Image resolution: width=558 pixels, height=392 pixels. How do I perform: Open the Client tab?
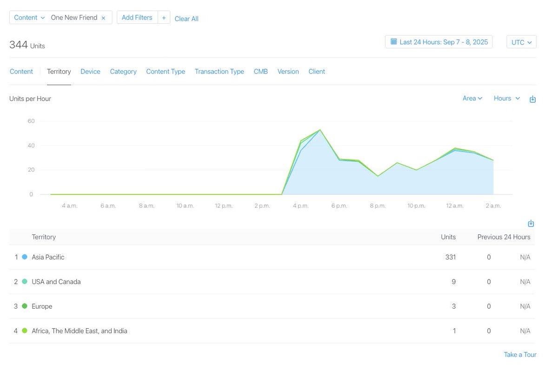click(x=317, y=72)
